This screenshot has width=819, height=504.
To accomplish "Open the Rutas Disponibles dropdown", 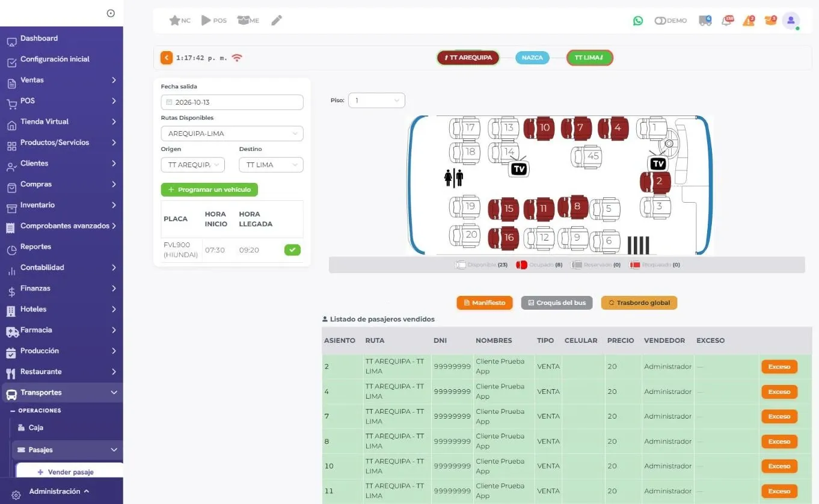I will 232,134.
